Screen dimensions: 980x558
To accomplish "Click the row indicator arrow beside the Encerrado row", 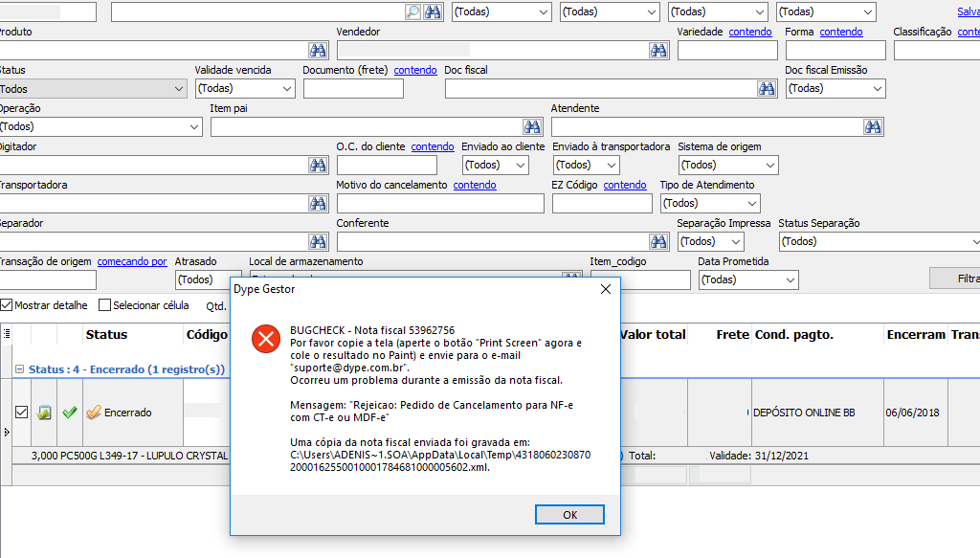I will [7, 432].
